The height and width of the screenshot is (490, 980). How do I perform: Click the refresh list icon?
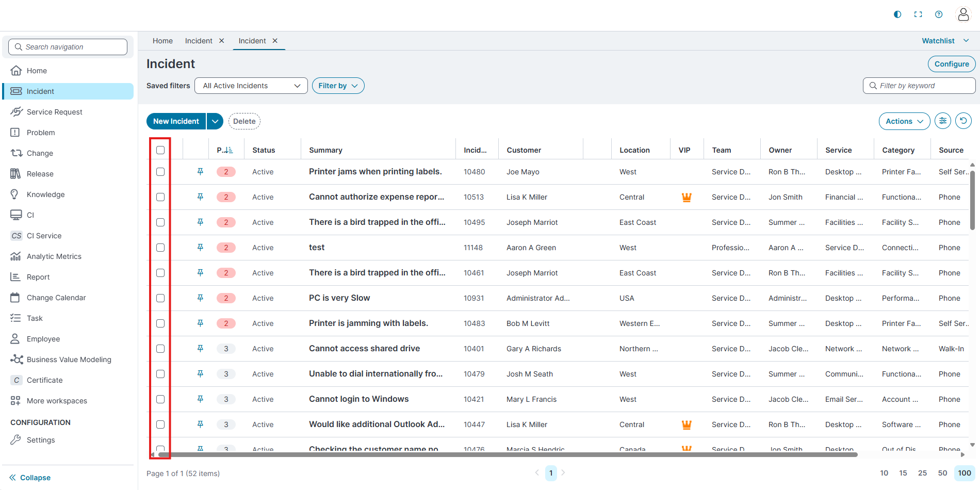pos(963,121)
